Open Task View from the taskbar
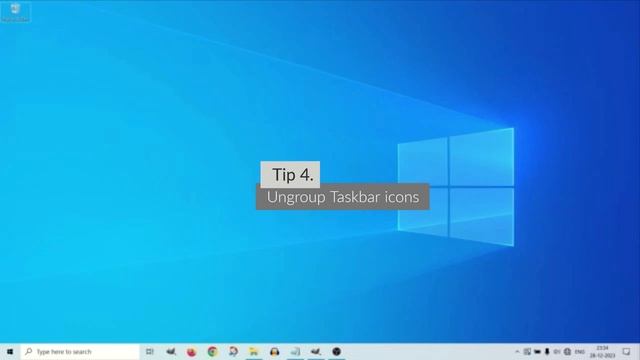This screenshot has height=360, width=640. click(x=150, y=351)
